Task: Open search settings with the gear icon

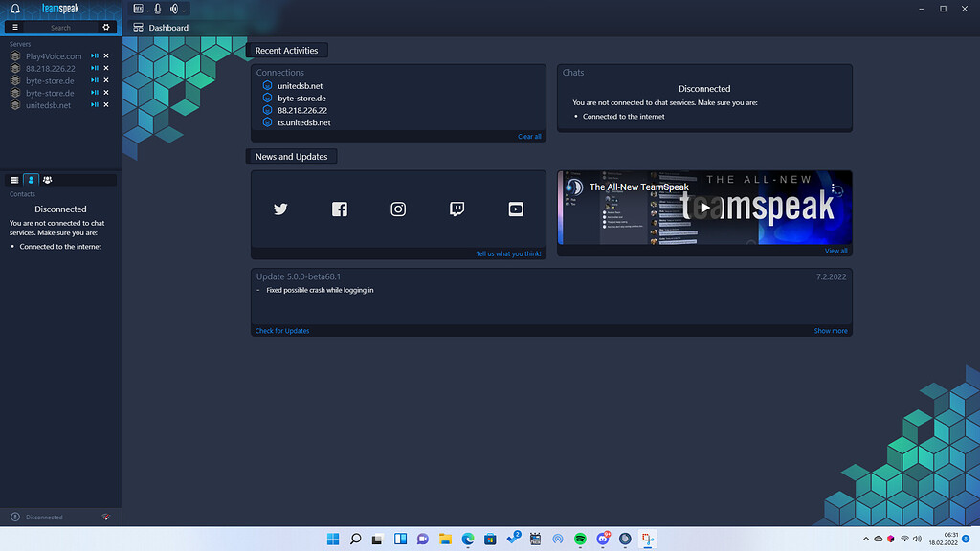Action: [x=106, y=27]
